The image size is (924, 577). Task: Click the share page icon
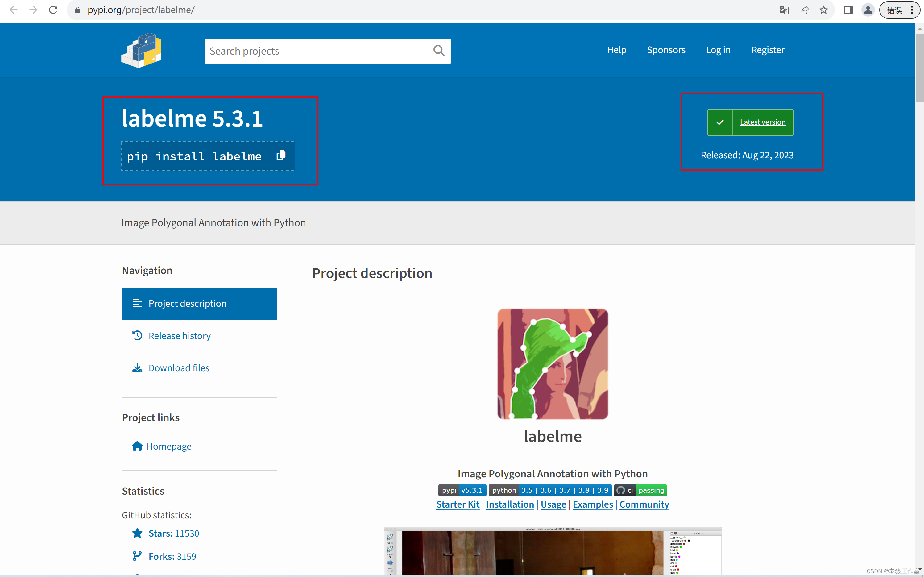(x=803, y=10)
